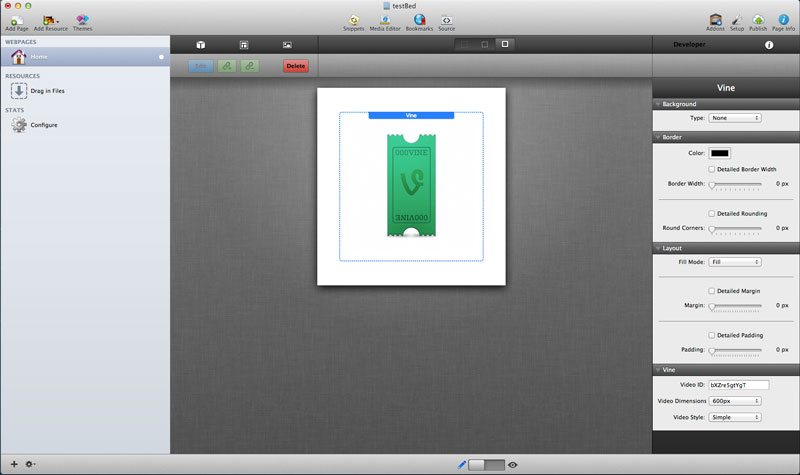Open the Addons manager
This screenshot has width=800, height=475.
pos(715,19)
